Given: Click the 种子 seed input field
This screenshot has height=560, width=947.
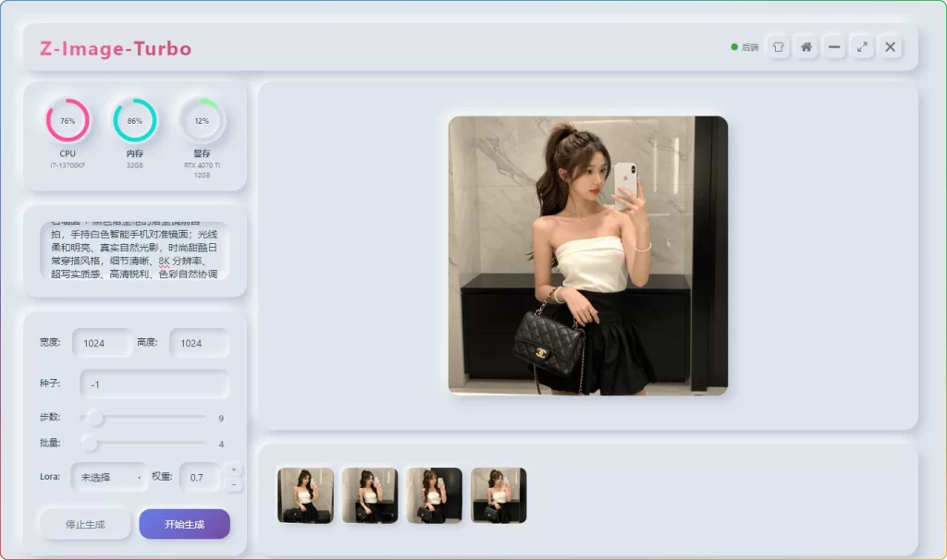Looking at the screenshot, I should [x=154, y=384].
